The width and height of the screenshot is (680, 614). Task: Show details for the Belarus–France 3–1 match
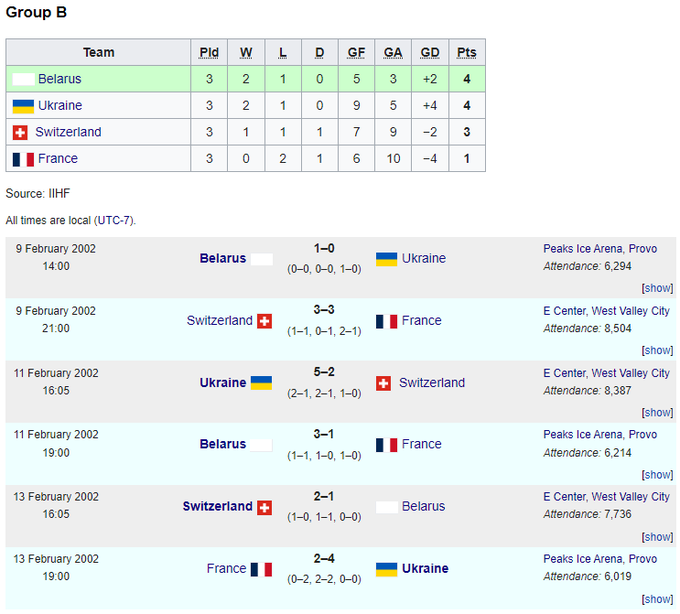point(657,474)
